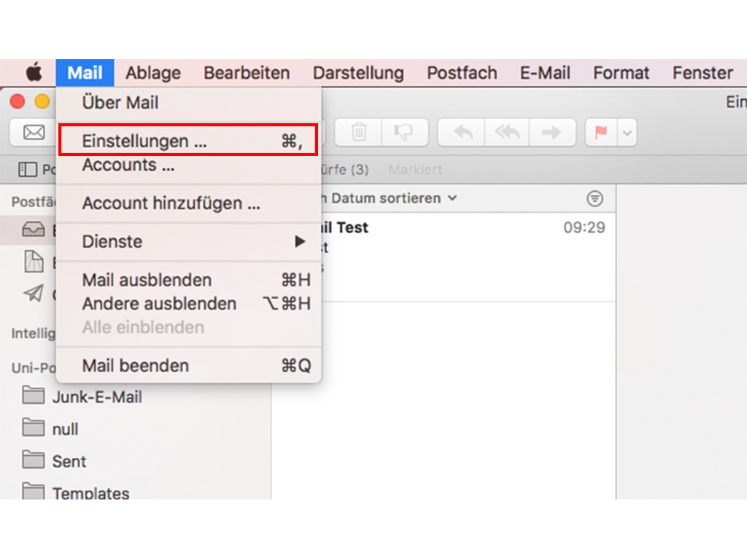Image resolution: width=747 pixels, height=560 pixels.
Task: Toggle the message list filter icon
Action: click(595, 198)
